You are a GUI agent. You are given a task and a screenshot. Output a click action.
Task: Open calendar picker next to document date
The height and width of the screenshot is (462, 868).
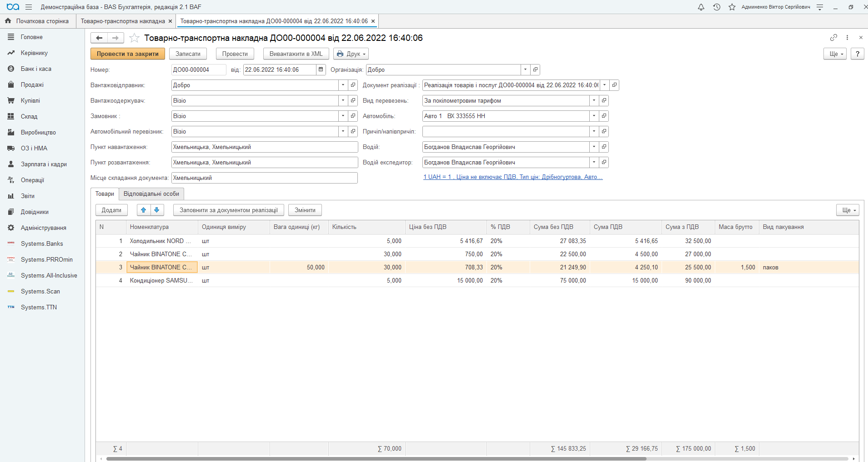(321, 70)
